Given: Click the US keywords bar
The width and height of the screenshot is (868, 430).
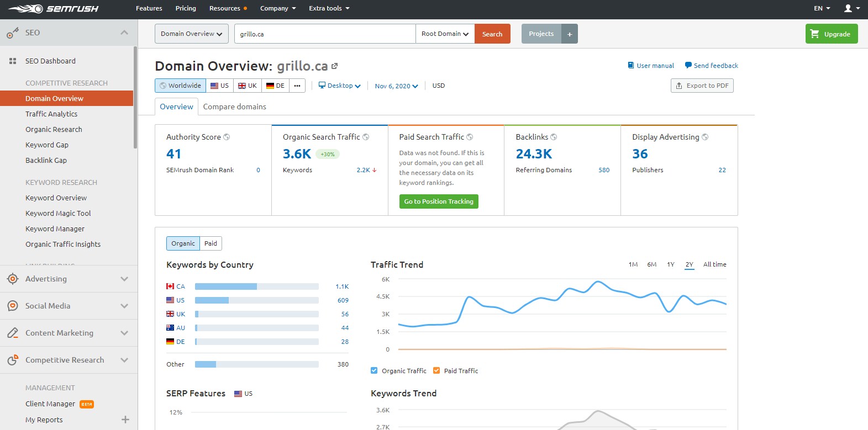Looking at the screenshot, I should [257, 300].
